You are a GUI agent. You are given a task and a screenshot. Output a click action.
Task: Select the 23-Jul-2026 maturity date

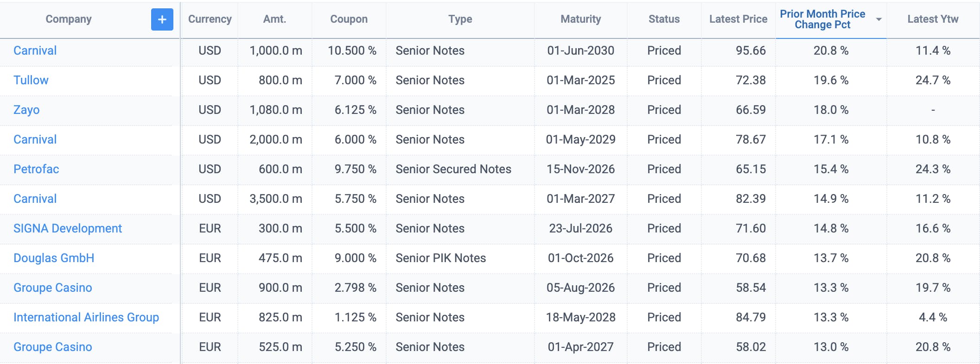581,228
